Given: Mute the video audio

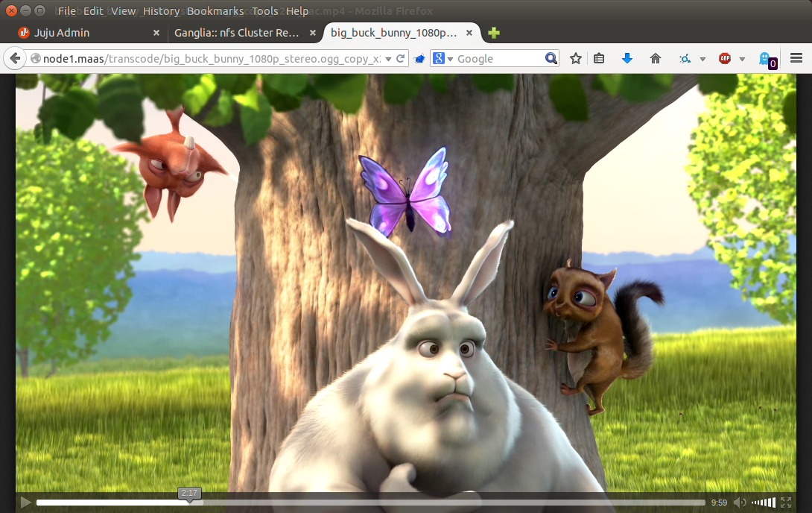Looking at the screenshot, I should tap(740, 502).
